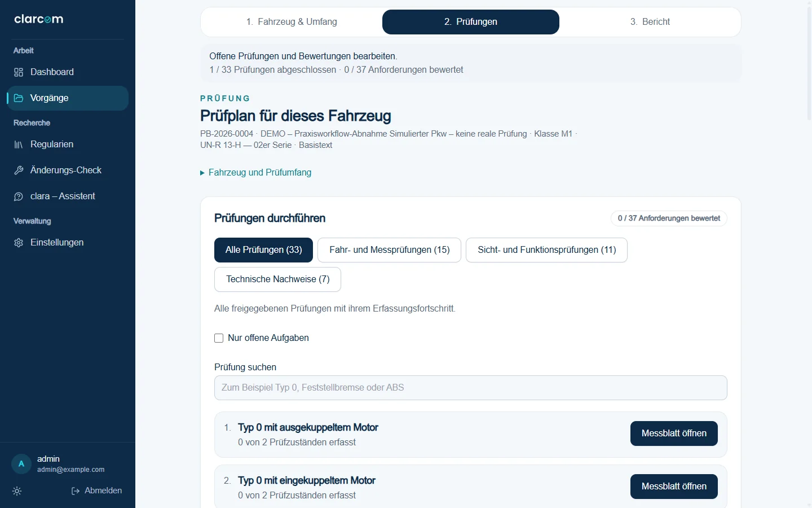Image resolution: width=812 pixels, height=508 pixels.
Task: Open Messblatt for Typ 0 ausgekuppeltem Motor
Action: [674, 433]
